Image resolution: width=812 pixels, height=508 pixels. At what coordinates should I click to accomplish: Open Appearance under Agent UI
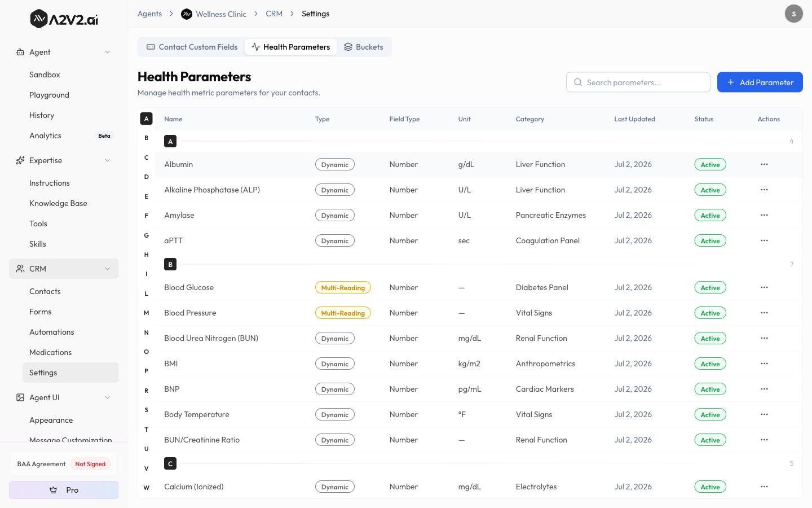pyautogui.click(x=51, y=420)
